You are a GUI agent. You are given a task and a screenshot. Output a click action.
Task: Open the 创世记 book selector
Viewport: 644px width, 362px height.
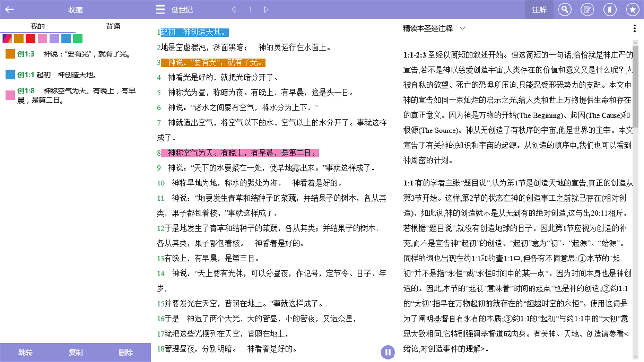coord(182,9)
